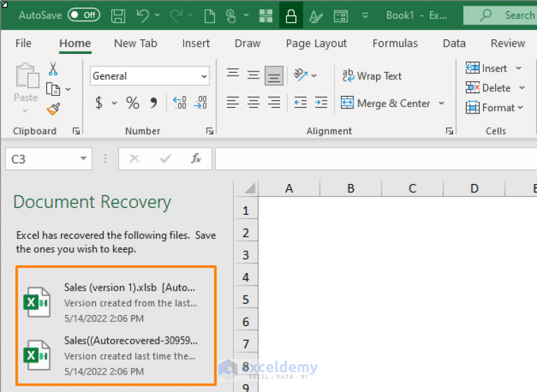537x392 pixels.
Task: Click Increase Indent icon
Action: click(x=321, y=102)
